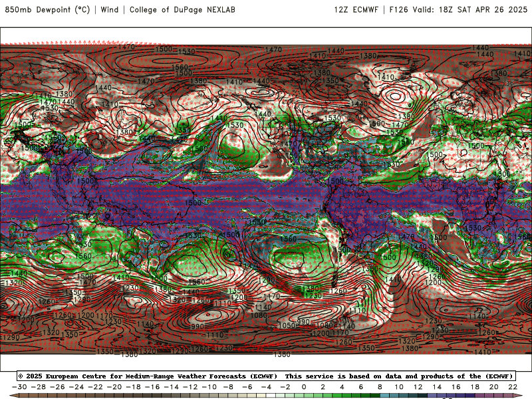
Task: Click the purple color bar segment under 16
Action: (x=461, y=396)
